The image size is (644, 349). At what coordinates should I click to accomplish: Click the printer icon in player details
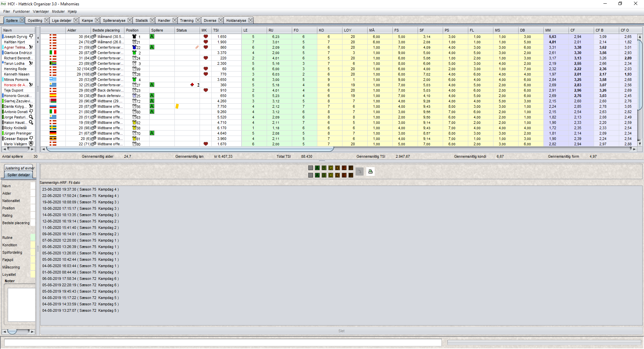coord(370,171)
